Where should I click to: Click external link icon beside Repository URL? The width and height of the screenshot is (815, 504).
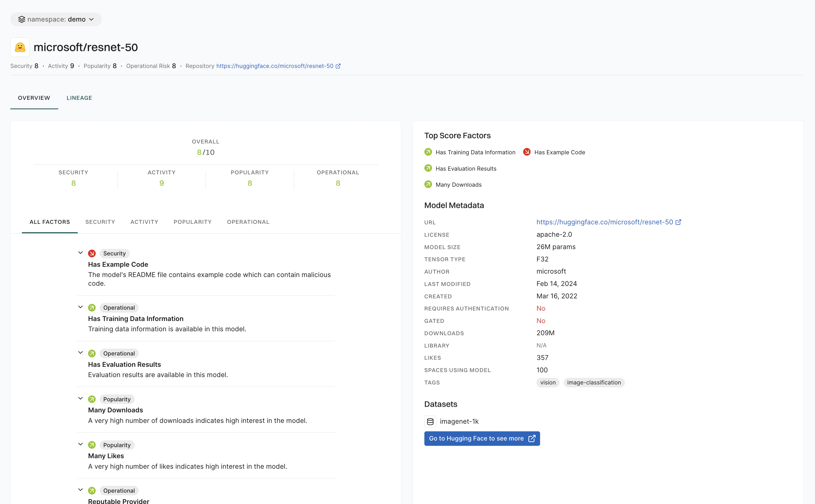338,66
